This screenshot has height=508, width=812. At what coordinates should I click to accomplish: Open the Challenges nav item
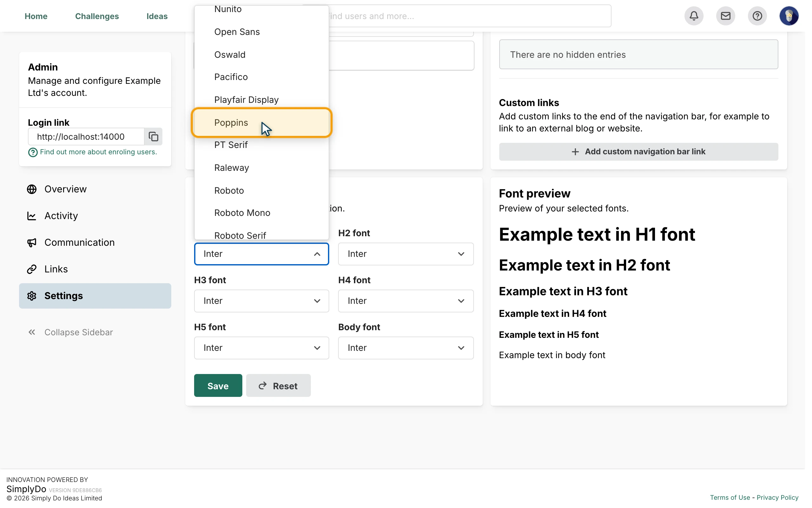[97, 16]
